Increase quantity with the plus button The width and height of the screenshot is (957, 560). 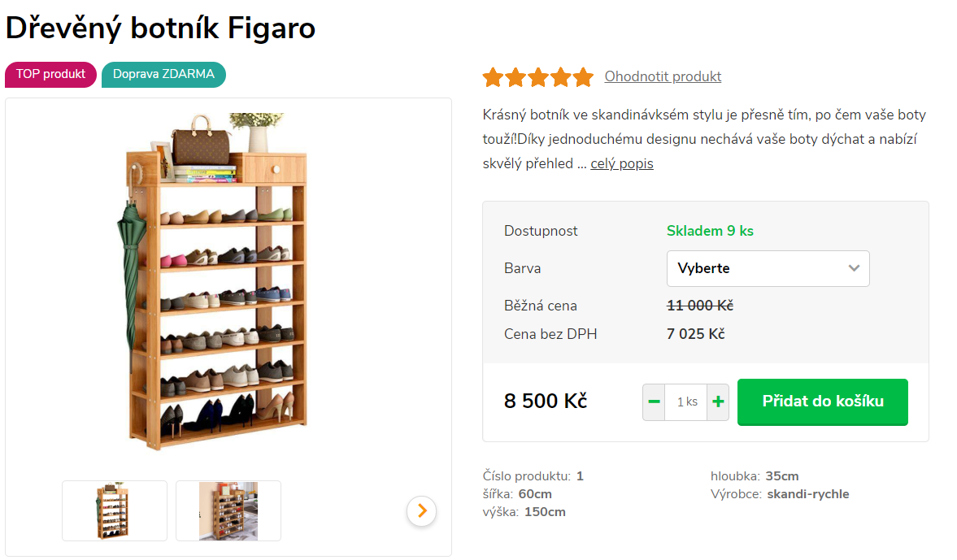pyautogui.click(x=718, y=402)
